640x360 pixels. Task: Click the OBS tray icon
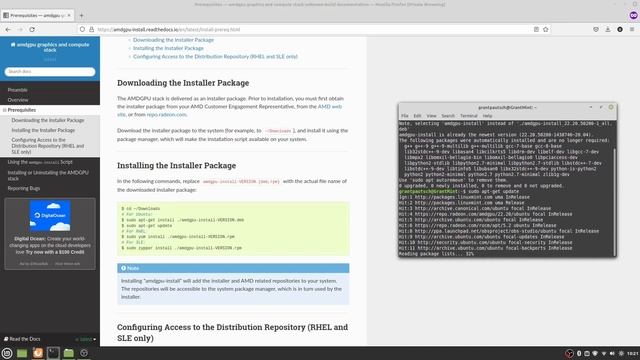click(569, 353)
